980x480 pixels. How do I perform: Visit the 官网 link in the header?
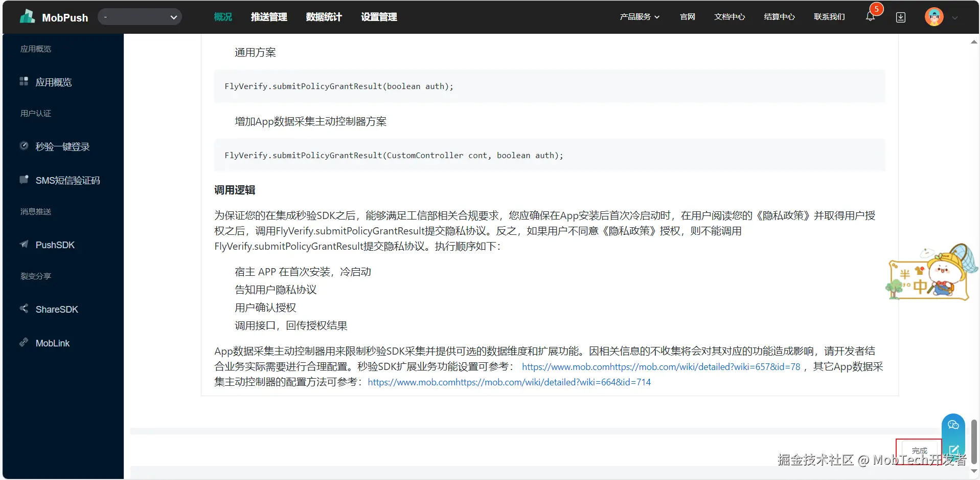click(x=688, y=17)
